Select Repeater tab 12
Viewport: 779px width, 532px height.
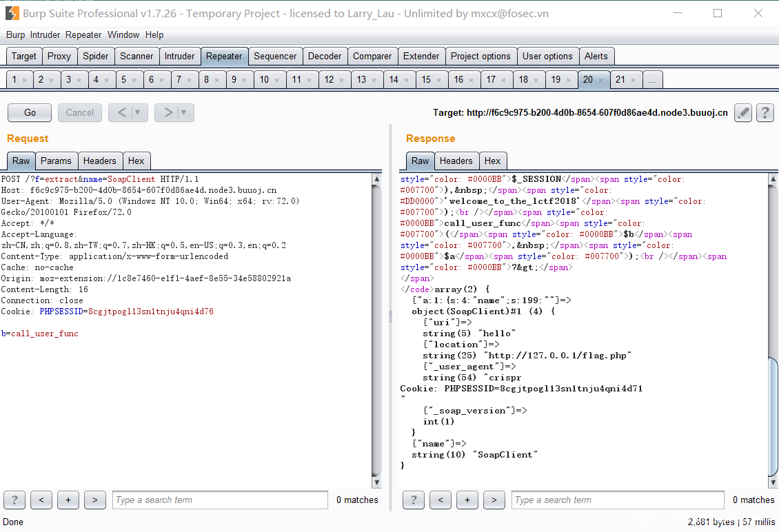coord(330,79)
